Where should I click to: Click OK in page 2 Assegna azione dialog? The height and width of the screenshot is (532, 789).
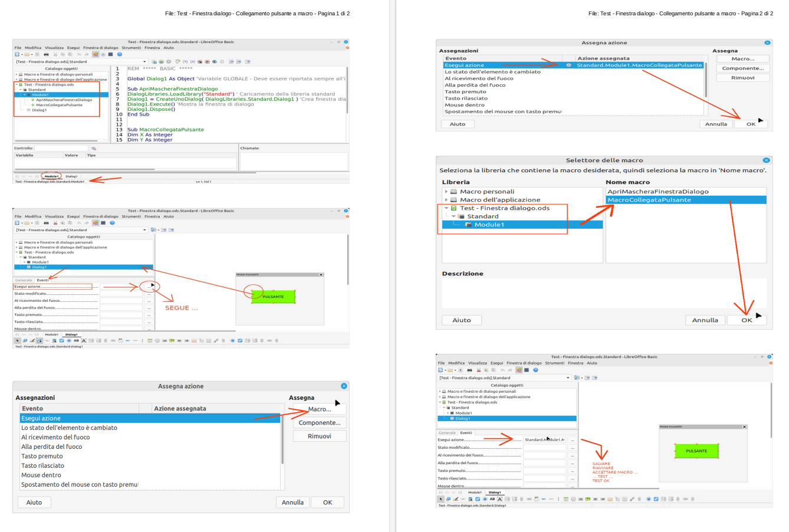point(751,124)
